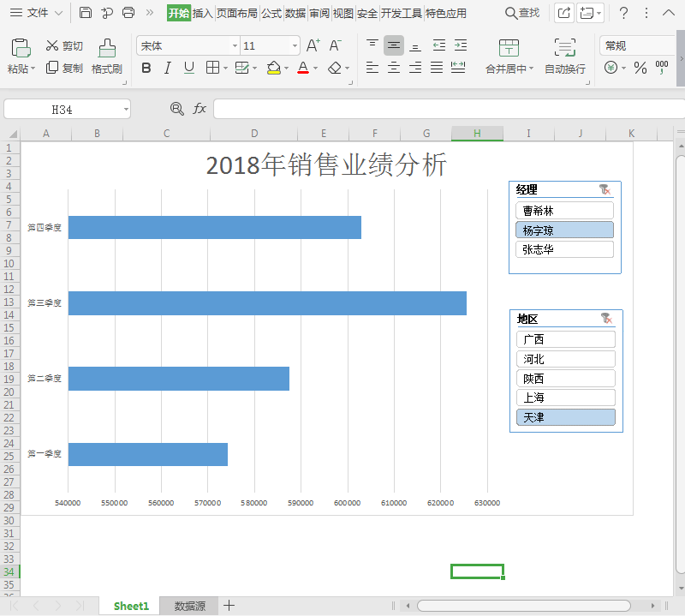Screen dimensions: 685x616
Task: Click the increase indent icon
Action: coord(461,45)
